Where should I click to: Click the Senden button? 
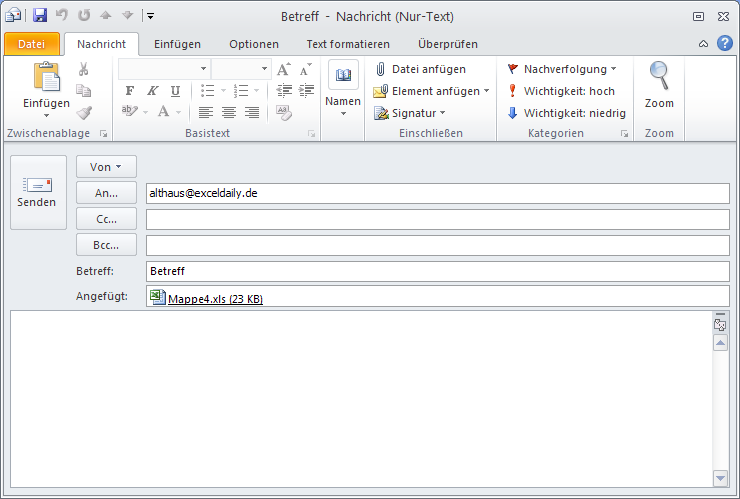click(x=38, y=193)
